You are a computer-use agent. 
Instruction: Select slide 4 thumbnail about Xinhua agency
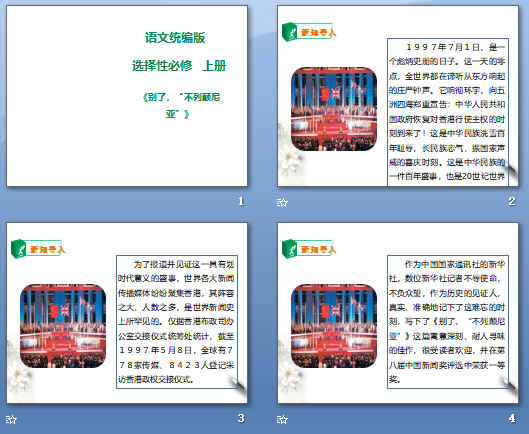(398, 313)
